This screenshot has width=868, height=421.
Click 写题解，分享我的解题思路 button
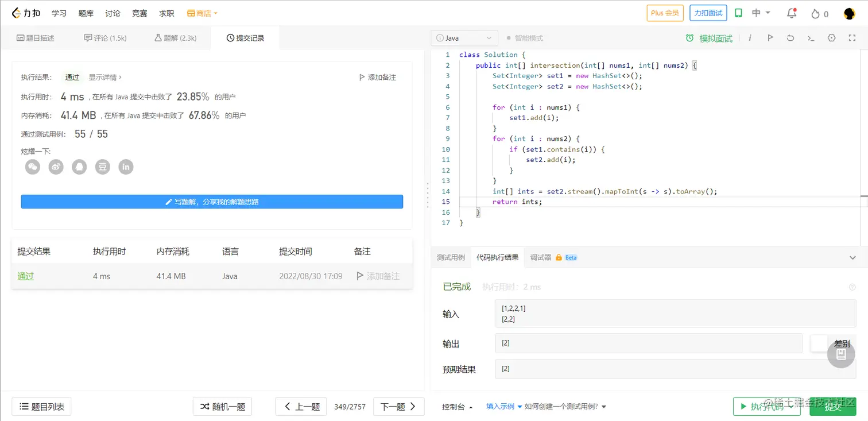click(x=212, y=202)
